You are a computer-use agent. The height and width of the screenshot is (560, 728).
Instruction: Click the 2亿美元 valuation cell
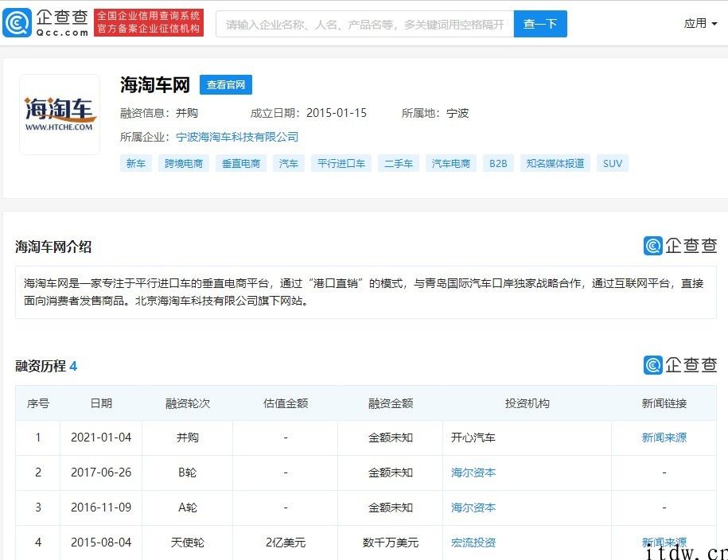285,542
